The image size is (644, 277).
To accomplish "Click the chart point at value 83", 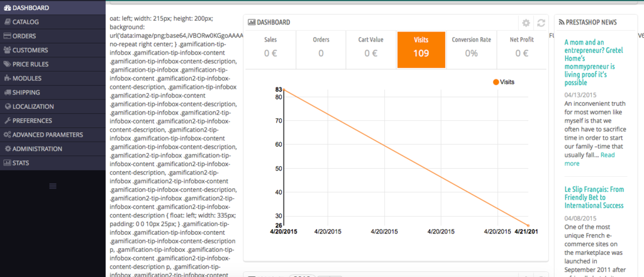I will pyautogui.click(x=284, y=89).
